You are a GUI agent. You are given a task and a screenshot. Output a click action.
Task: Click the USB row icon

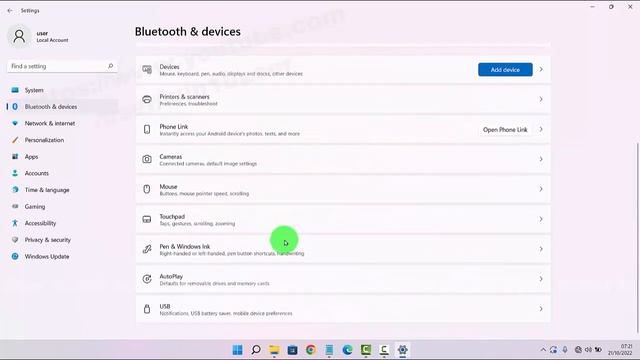(147, 309)
